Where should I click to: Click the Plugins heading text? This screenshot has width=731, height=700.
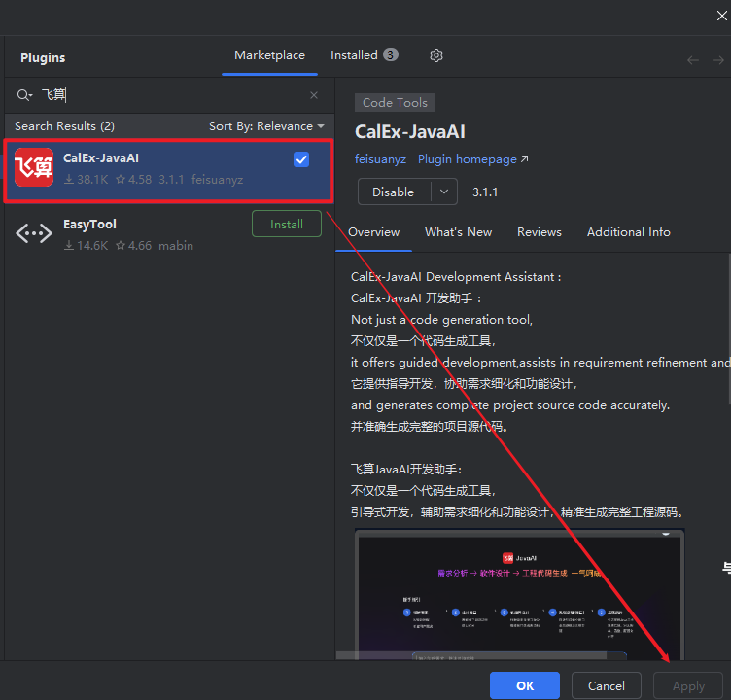(43, 57)
